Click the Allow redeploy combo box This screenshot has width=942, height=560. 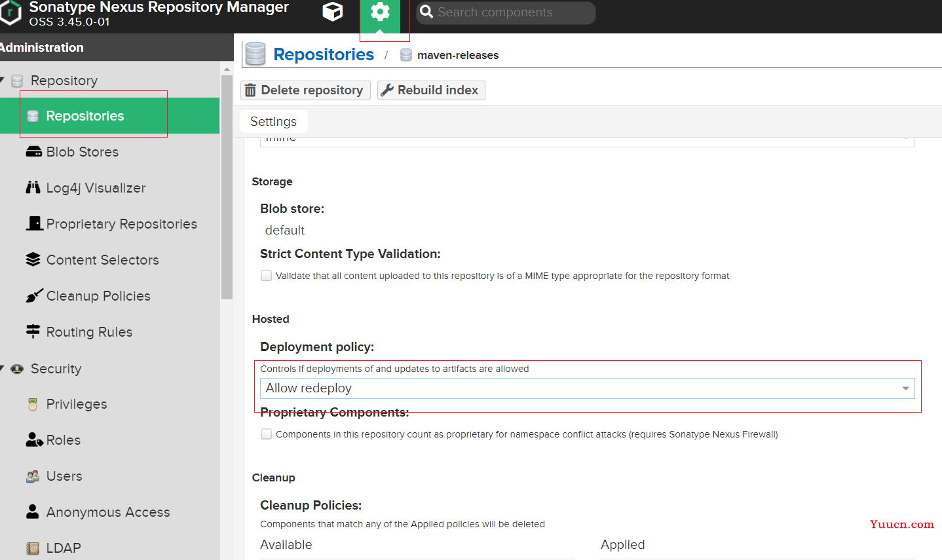(x=588, y=388)
